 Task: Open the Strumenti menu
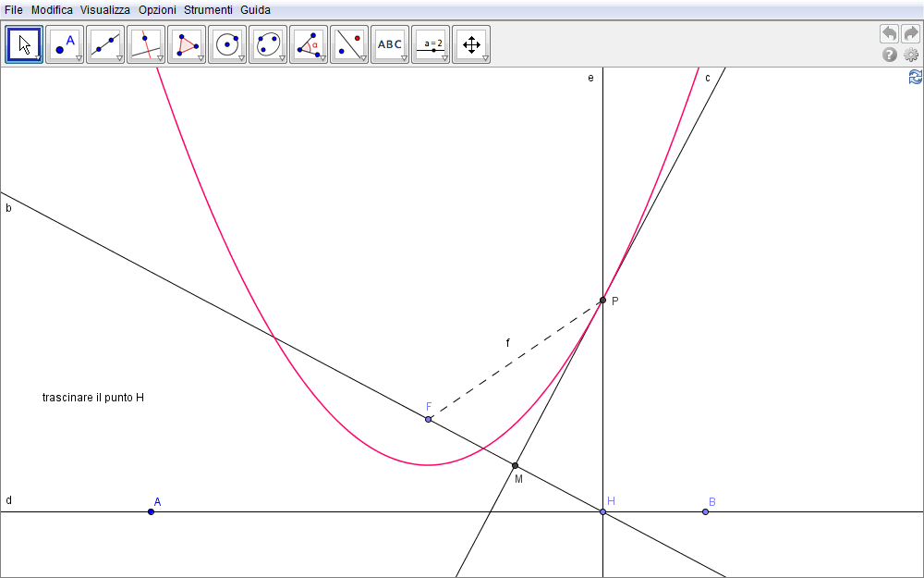(208, 9)
